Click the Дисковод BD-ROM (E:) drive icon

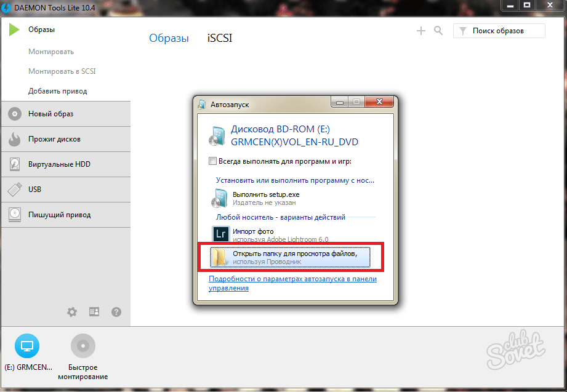click(218, 136)
